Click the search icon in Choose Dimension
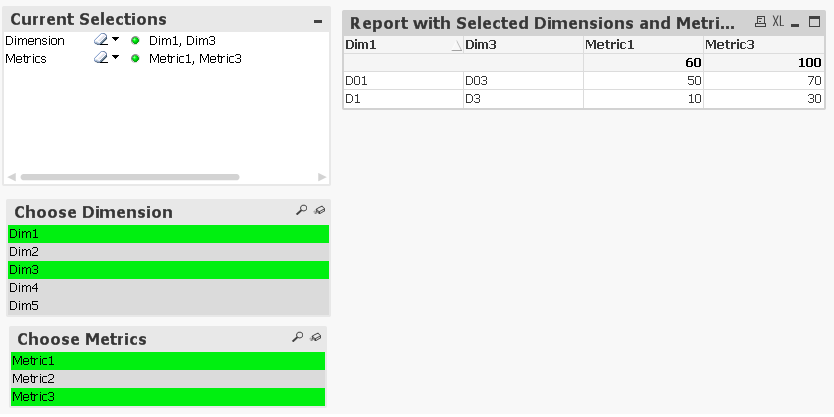 click(x=301, y=211)
